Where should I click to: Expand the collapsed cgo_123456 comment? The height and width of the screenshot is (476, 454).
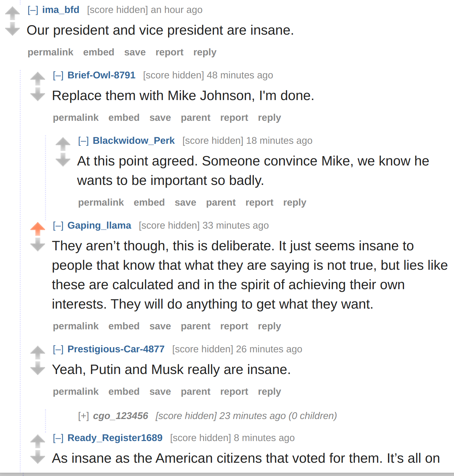[83, 416]
